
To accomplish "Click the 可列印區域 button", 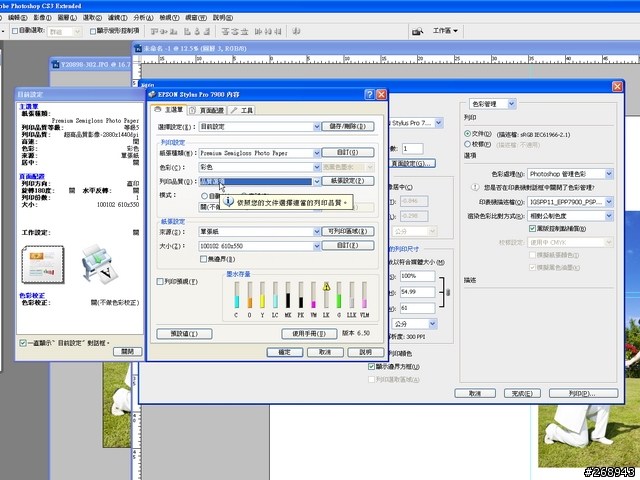I will click(x=348, y=231).
